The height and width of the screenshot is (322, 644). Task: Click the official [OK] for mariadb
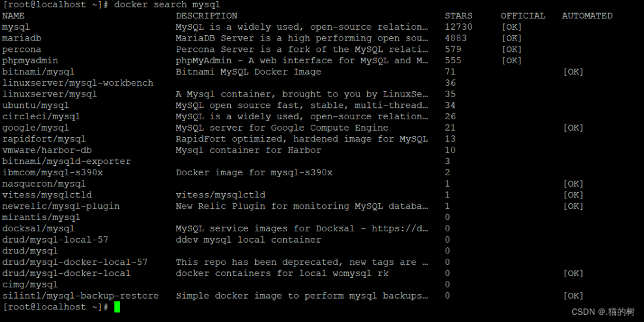[512, 38]
